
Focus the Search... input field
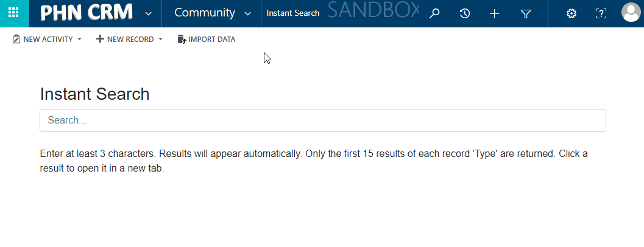(x=323, y=120)
